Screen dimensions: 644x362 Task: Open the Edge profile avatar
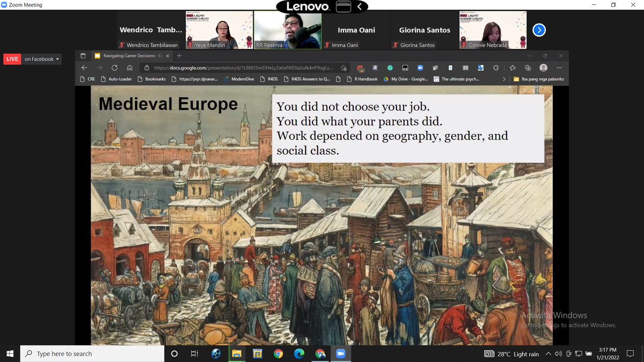pyautogui.click(x=544, y=68)
